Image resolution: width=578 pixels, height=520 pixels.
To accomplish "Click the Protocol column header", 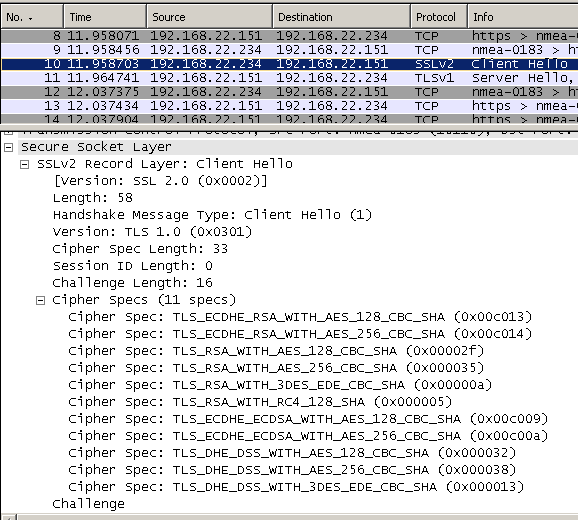I will (x=439, y=17).
